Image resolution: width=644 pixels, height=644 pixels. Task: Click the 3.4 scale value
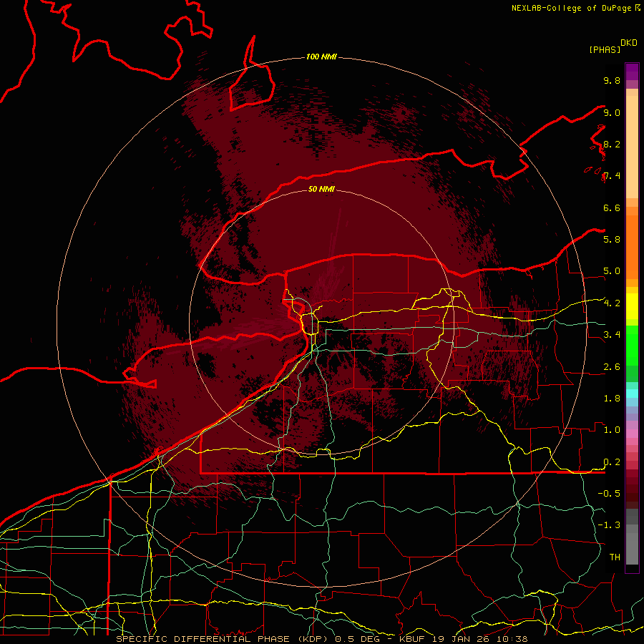[612, 334]
